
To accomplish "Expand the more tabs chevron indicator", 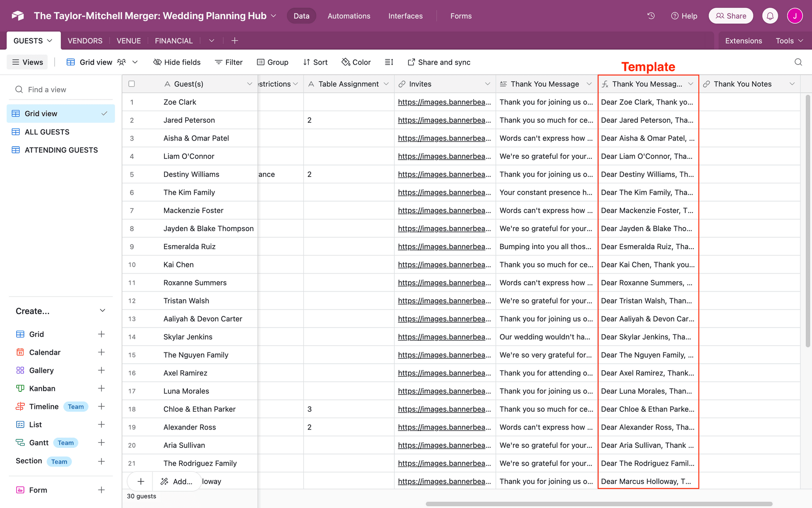I will click(x=211, y=40).
